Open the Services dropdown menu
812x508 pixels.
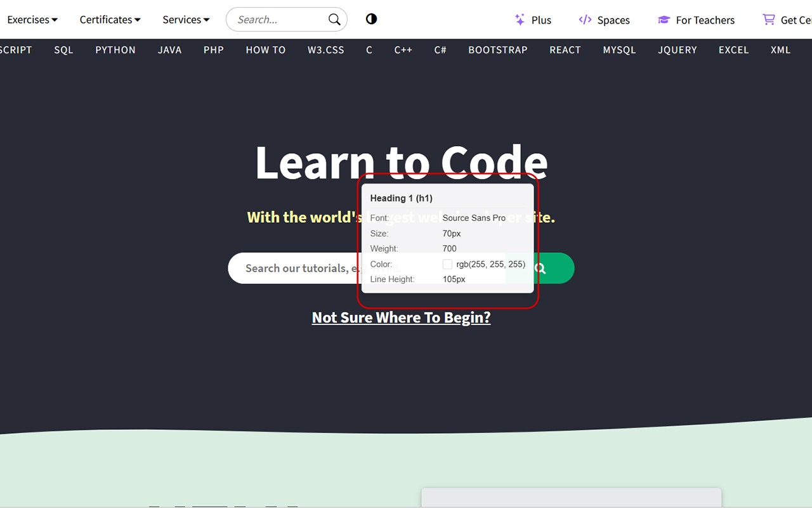186,20
